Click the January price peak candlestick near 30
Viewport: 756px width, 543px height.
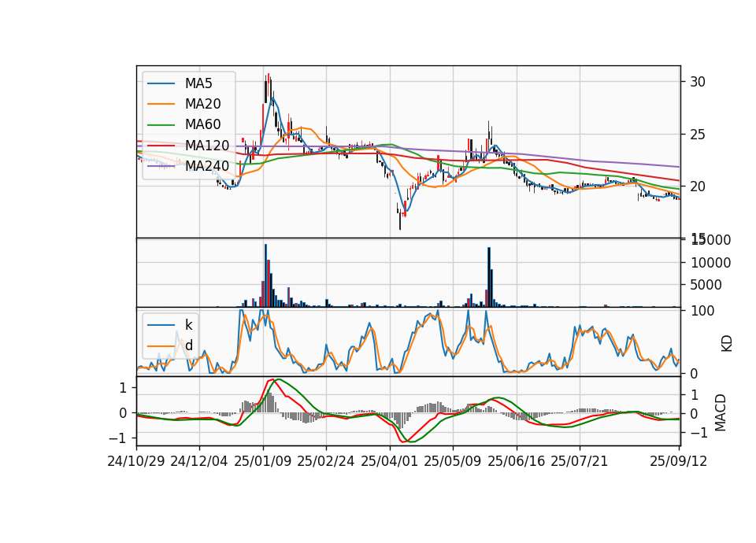tap(268, 87)
